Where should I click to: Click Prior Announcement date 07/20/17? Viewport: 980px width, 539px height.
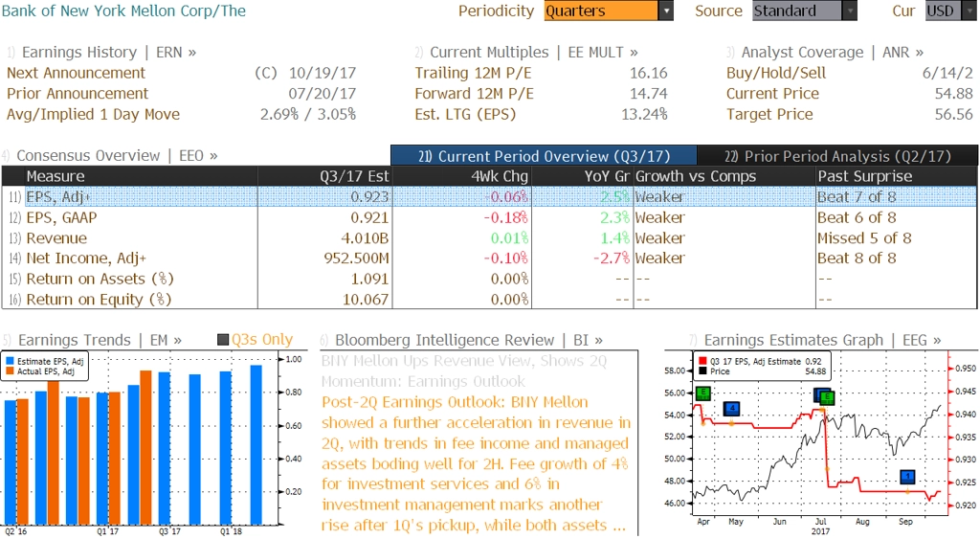[322, 94]
